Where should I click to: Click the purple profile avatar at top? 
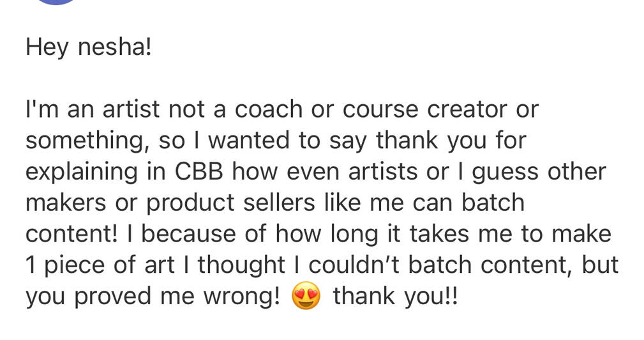[x=55, y=2]
